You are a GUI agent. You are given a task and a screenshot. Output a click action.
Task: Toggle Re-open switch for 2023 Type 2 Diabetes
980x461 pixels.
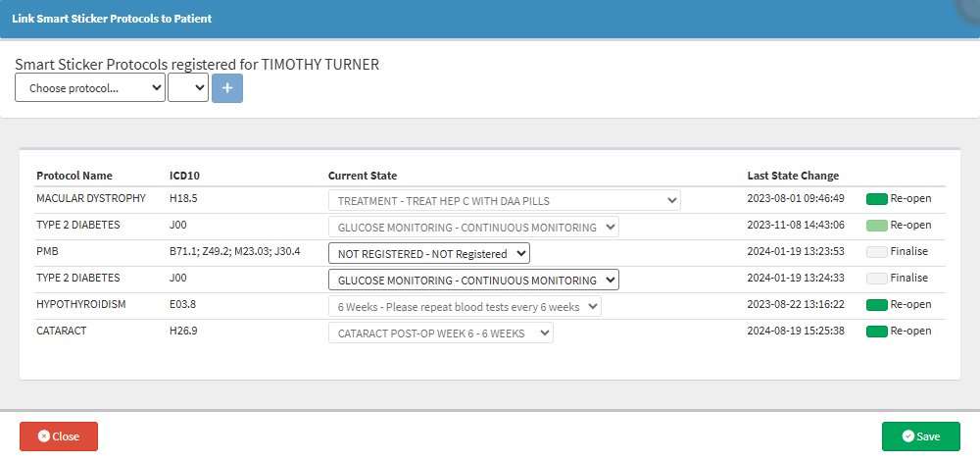pyautogui.click(x=876, y=226)
